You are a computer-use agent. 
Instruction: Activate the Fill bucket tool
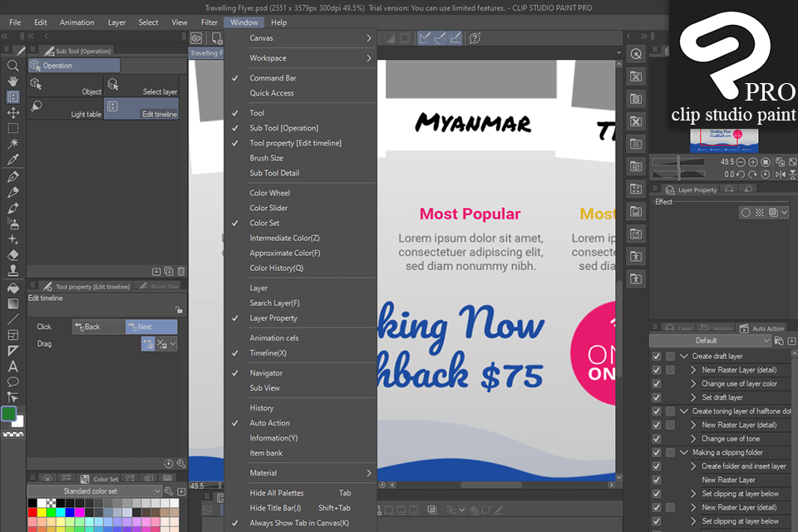[12, 288]
